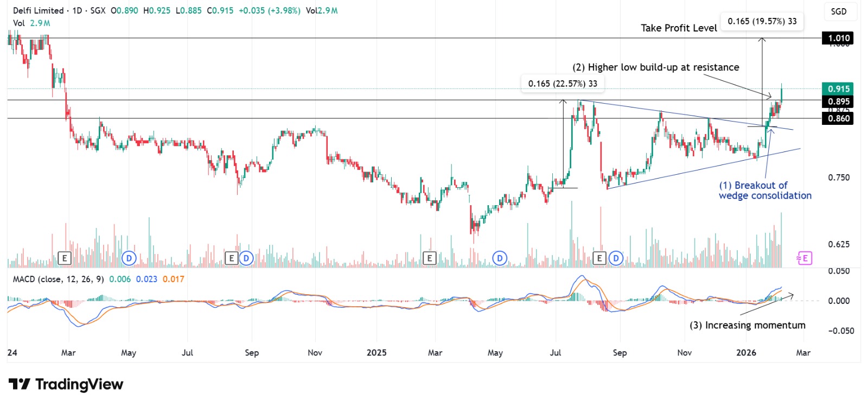Viewport: 868px width, 406px height.
Task: Click the TradingView logo
Action: 66,384
